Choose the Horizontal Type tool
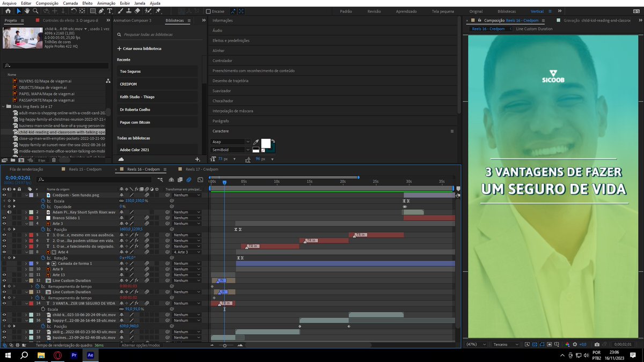644x362 pixels. pos(110,11)
